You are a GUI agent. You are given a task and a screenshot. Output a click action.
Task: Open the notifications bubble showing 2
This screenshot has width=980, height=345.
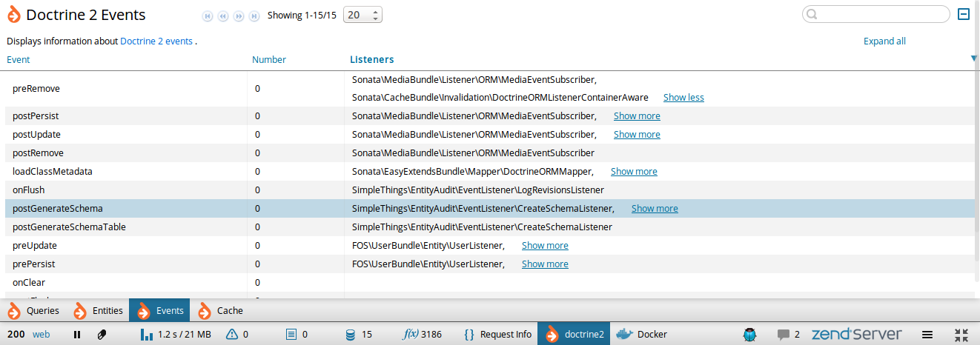788,334
